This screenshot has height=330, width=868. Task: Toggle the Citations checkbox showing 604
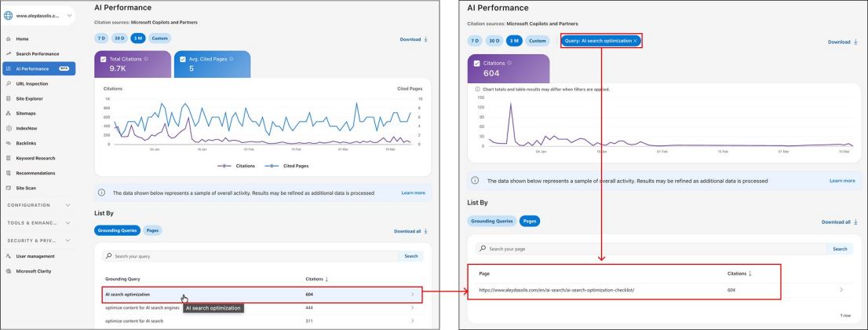(477, 63)
